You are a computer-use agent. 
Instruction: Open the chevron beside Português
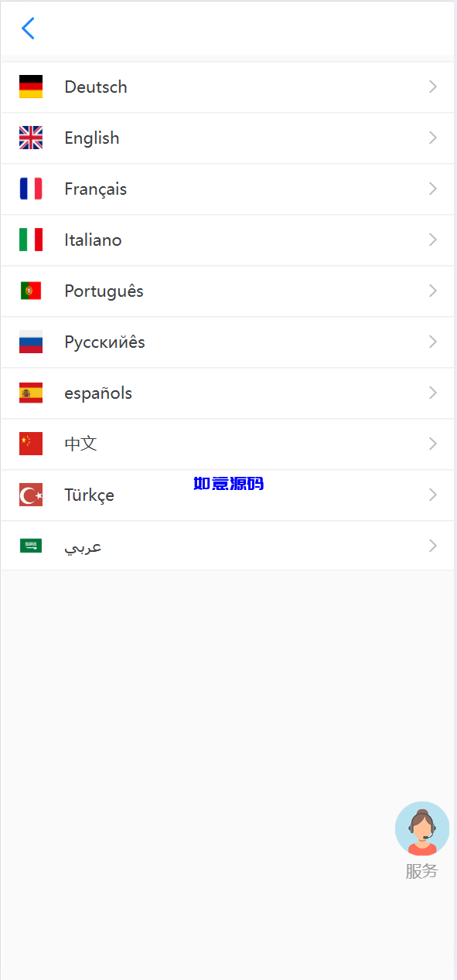pos(433,291)
